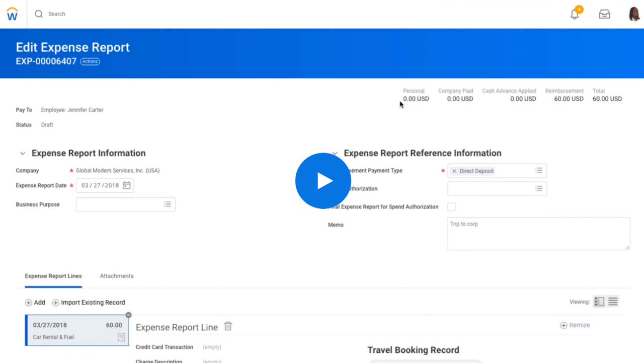
Task: Remove the expense line with minus icon
Action: point(128,315)
